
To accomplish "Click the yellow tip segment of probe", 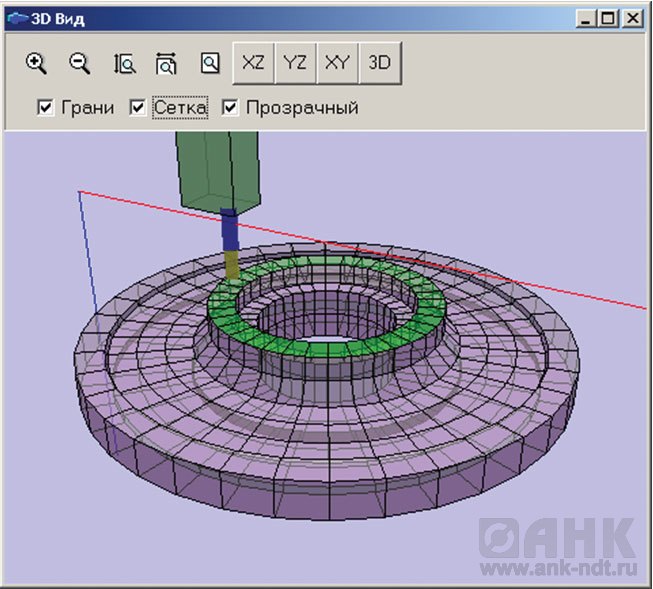I will 232,264.
